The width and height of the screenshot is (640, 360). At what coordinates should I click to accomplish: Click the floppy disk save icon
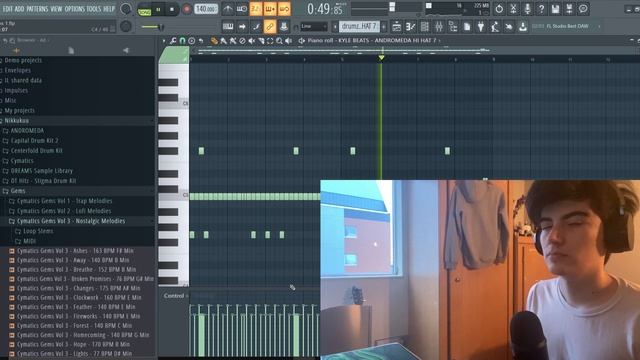555,9
